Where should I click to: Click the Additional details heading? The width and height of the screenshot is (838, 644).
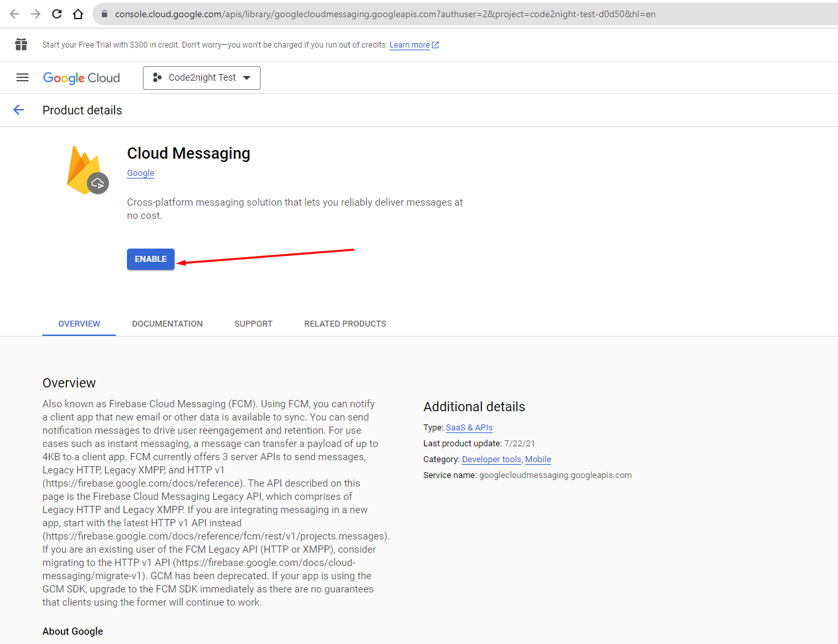[474, 407]
